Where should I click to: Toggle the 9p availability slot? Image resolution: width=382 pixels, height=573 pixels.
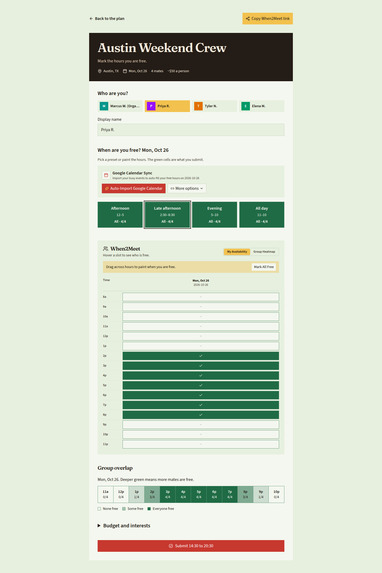click(x=201, y=425)
